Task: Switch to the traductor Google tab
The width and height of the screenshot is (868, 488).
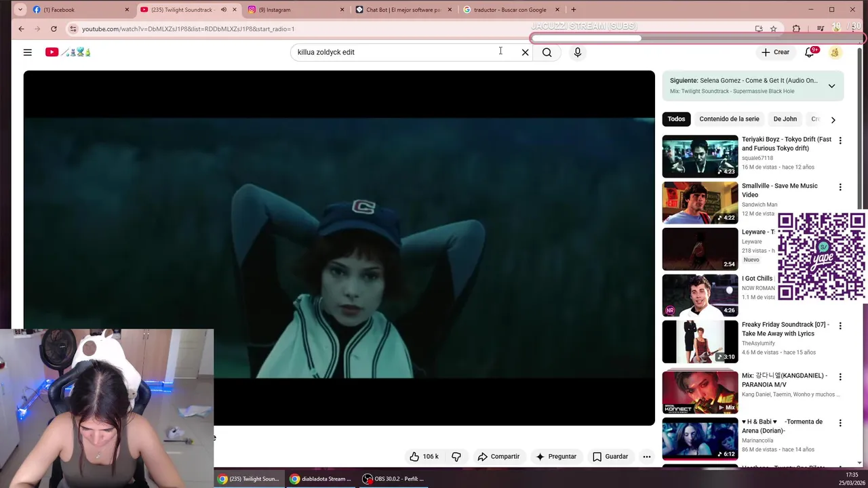Action: [x=510, y=9]
